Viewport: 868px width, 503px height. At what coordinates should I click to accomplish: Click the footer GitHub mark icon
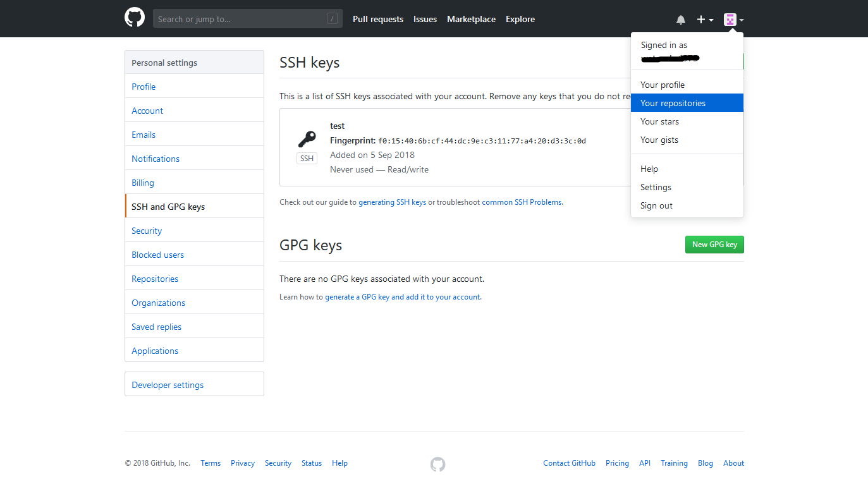click(x=437, y=464)
